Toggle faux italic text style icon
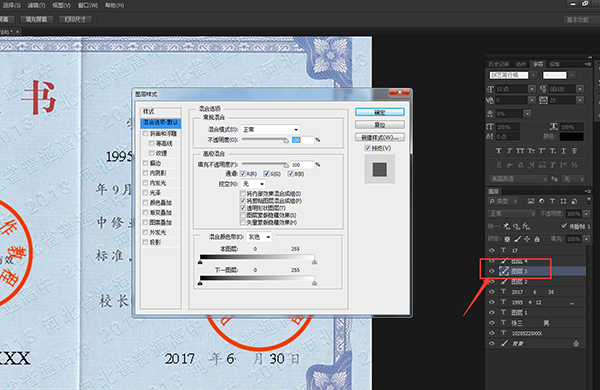The width and height of the screenshot is (600, 390). point(509,151)
